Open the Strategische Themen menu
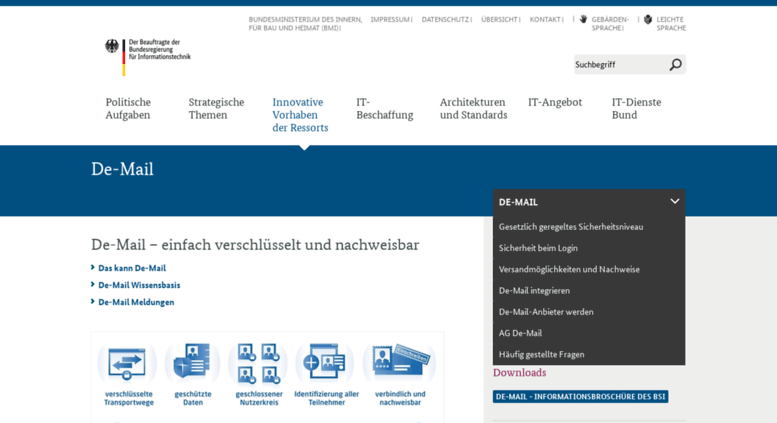 tap(216, 108)
